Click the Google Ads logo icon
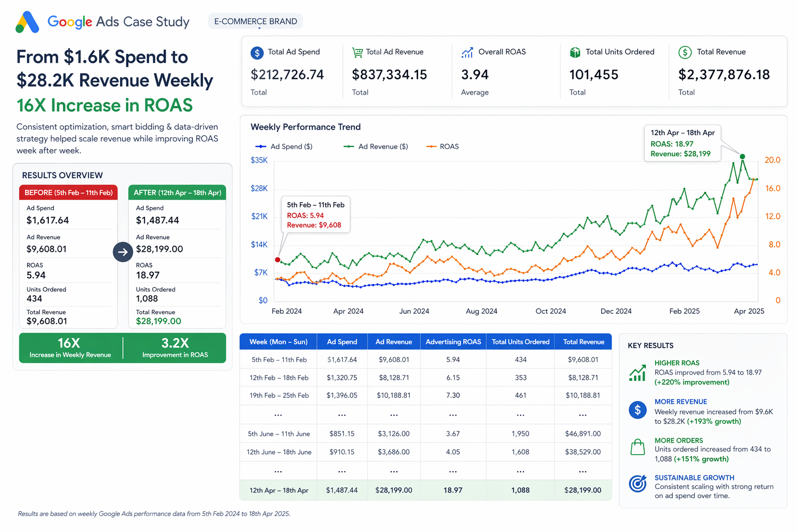The height and width of the screenshot is (532, 798). 27,22
